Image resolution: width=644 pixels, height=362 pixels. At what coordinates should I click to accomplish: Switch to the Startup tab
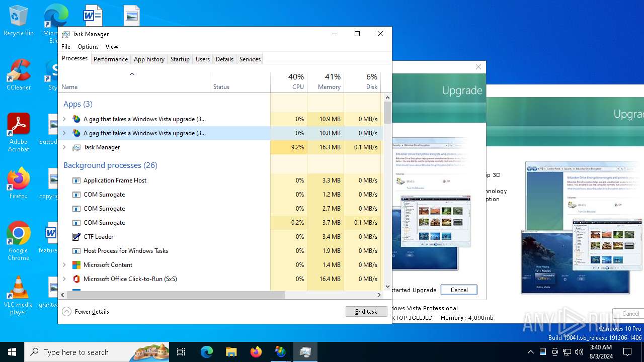click(180, 59)
